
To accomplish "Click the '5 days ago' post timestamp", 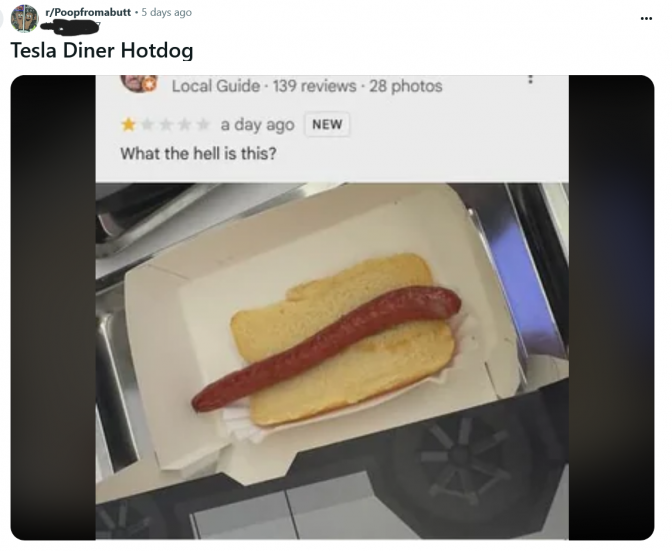I will pyautogui.click(x=167, y=12).
